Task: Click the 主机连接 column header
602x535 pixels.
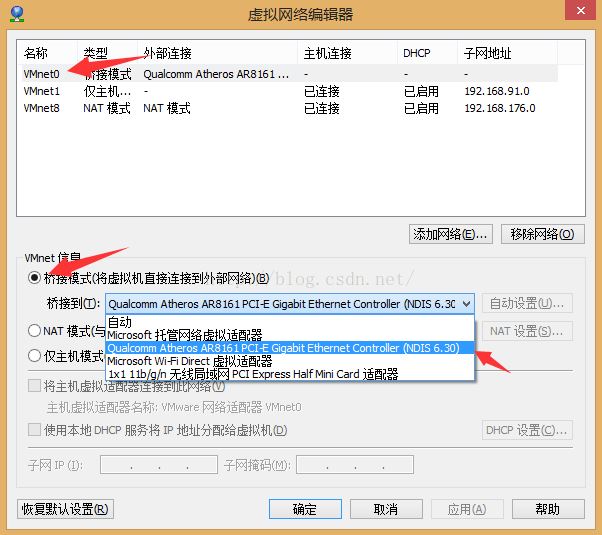Action: coord(347,53)
